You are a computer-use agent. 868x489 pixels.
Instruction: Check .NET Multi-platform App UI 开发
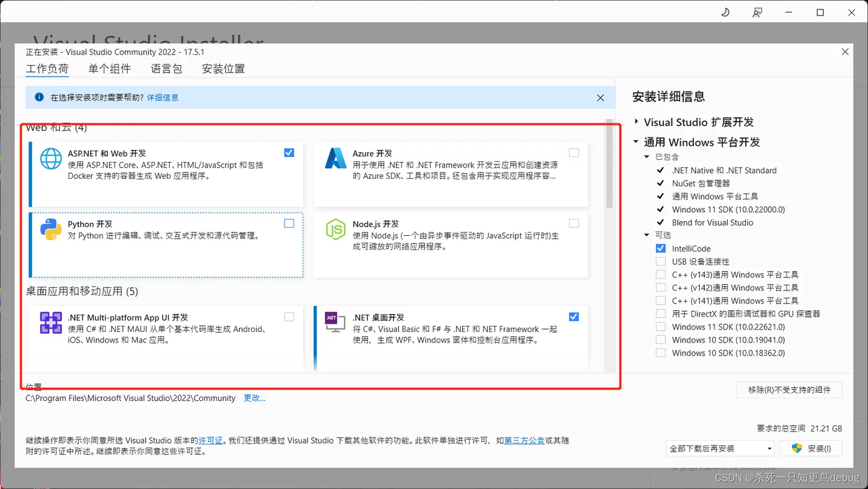[289, 317]
